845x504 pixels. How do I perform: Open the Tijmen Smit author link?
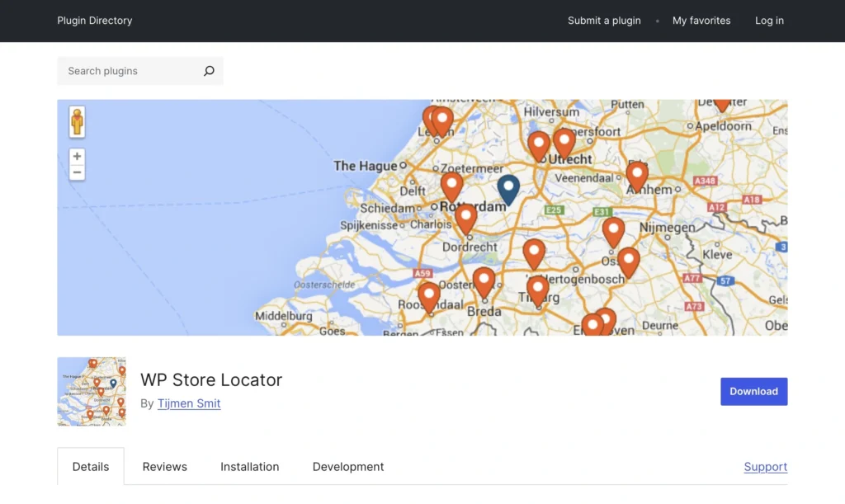point(189,403)
